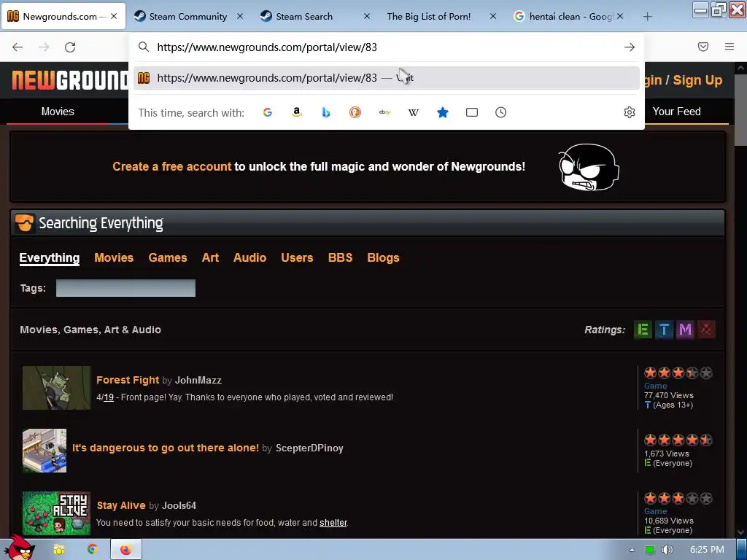Select the Everything search category

50,257
